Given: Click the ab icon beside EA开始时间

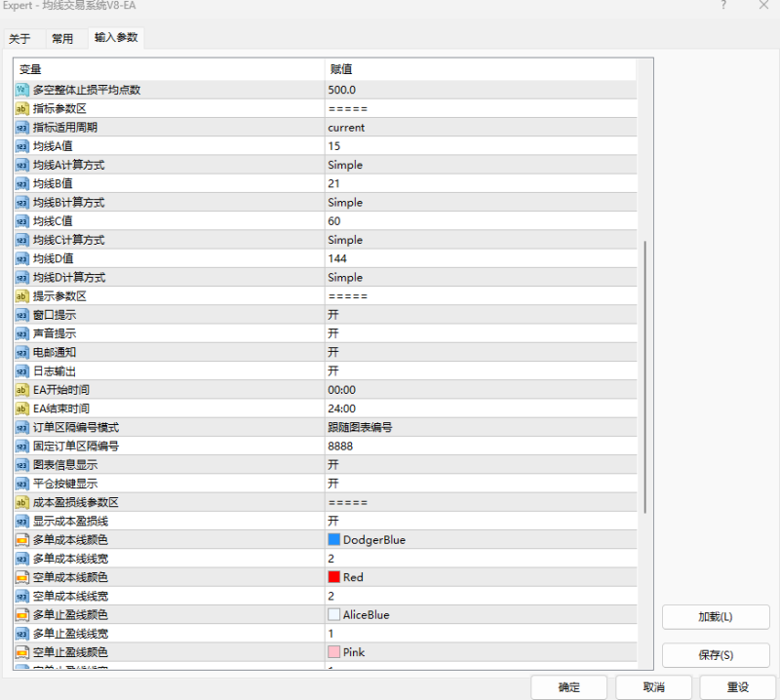Looking at the screenshot, I should (20, 389).
